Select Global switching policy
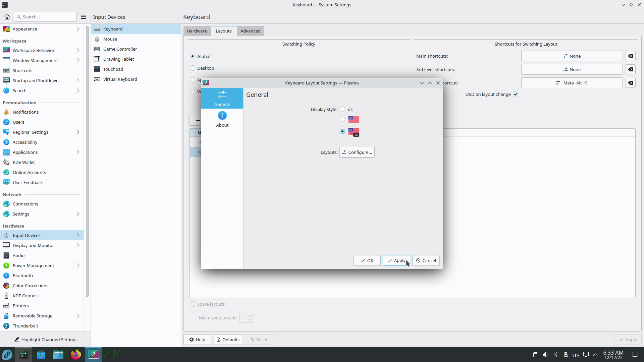The height and width of the screenshot is (362, 644). (x=193, y=56)
